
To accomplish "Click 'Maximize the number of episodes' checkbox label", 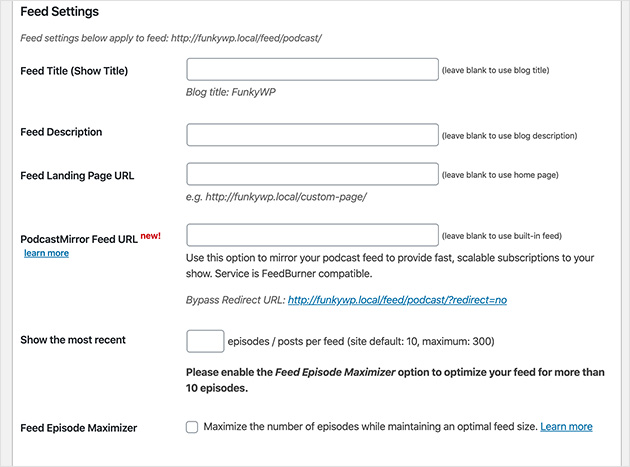I will [x=369, y=427].
